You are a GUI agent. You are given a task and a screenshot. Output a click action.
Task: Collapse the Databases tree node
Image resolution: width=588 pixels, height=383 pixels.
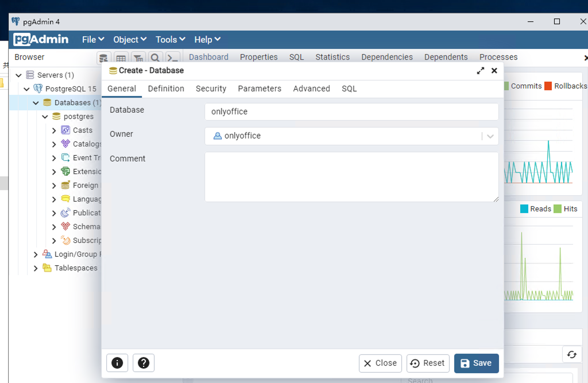[36, 103]
